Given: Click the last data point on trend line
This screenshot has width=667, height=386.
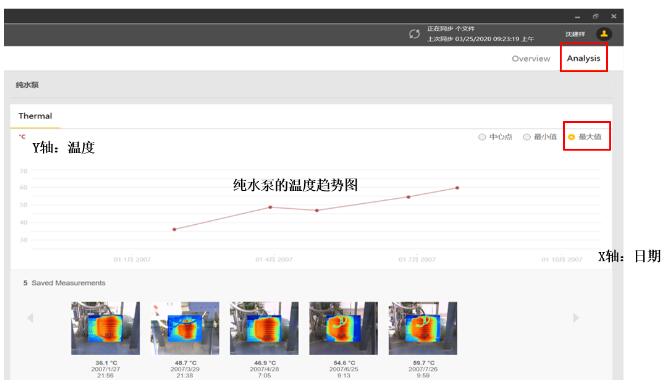Looking at the screenshot, I should tap(457, 188).
